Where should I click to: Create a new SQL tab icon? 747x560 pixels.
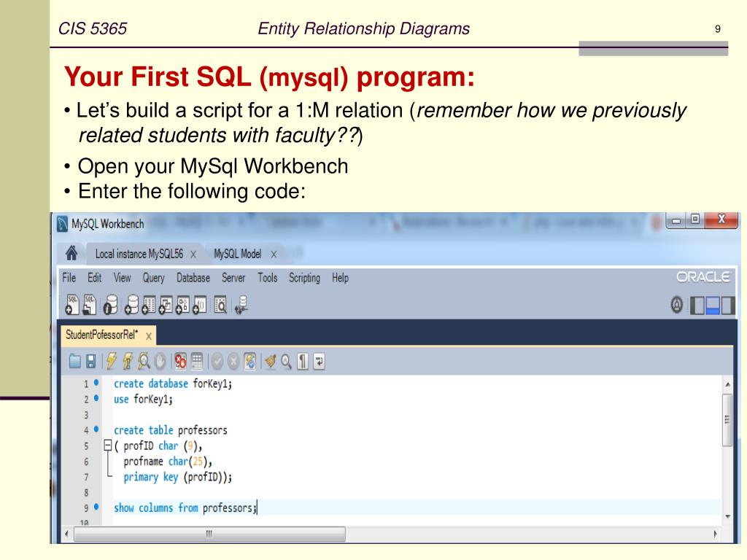point(72,305)
